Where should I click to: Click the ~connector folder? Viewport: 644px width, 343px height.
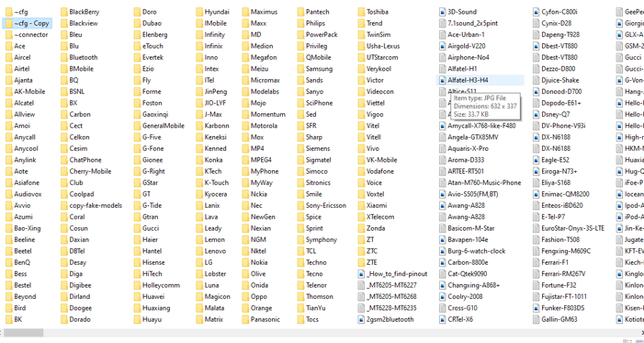[x=27, y=35]
